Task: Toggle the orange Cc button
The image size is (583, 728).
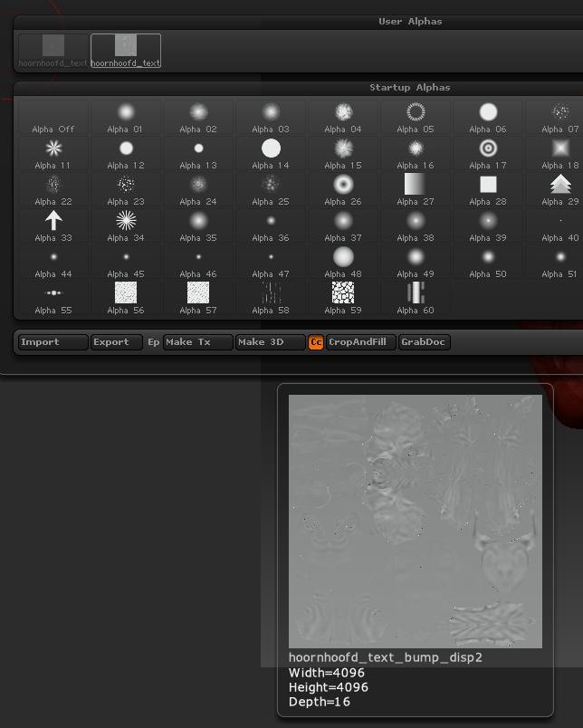Action: click(316, 342)
